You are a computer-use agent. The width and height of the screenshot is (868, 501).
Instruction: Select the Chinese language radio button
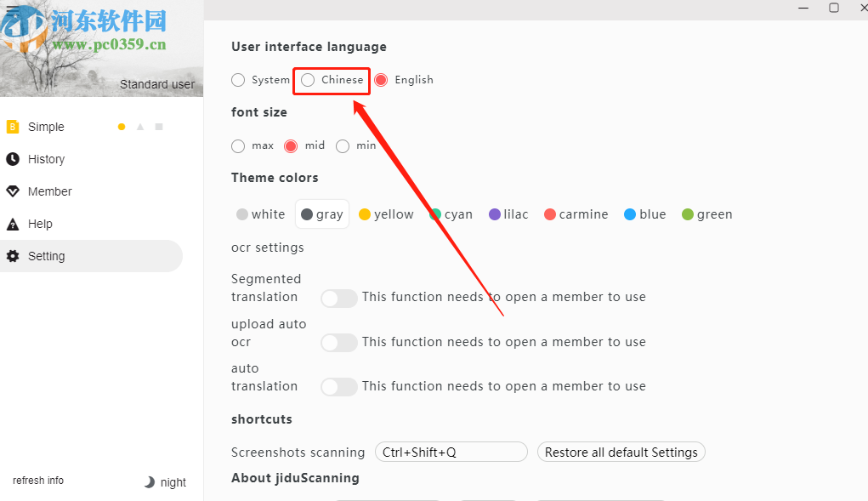pyautogui.click(x=308, y=80)
